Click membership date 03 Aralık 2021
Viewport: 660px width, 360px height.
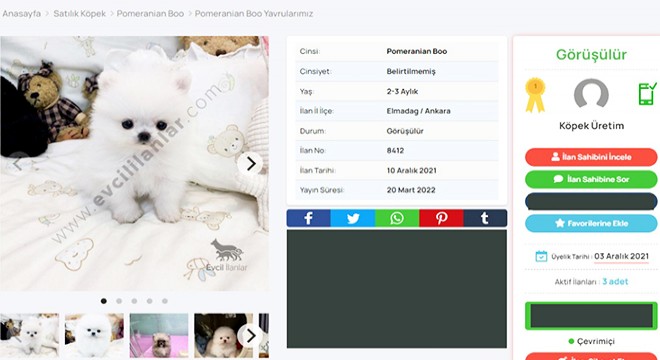[x=621, y=256]
